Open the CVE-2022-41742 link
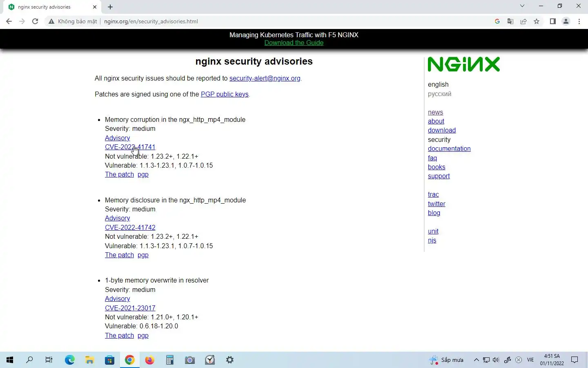This screenshot has width=588, height=368. click(130, 227)
